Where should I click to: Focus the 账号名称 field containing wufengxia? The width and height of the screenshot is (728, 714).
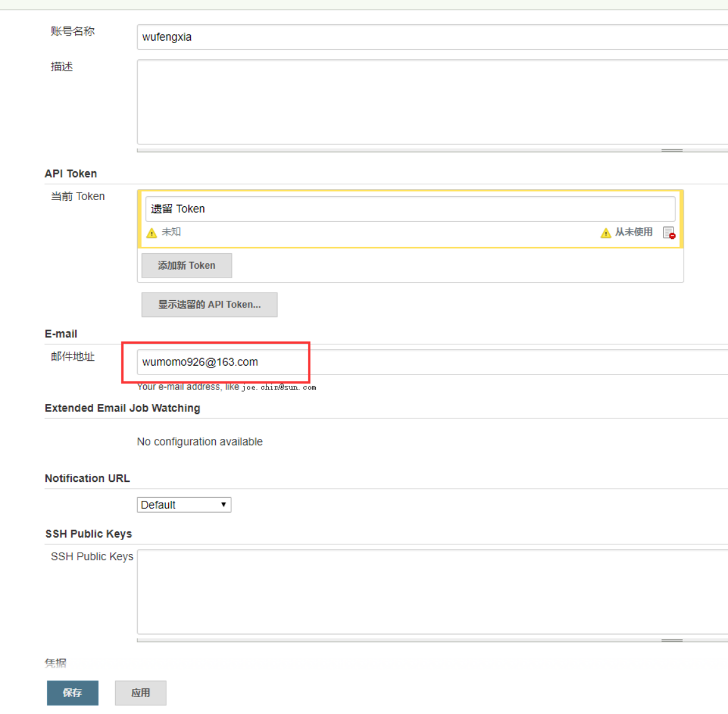(x=432, y=37)
